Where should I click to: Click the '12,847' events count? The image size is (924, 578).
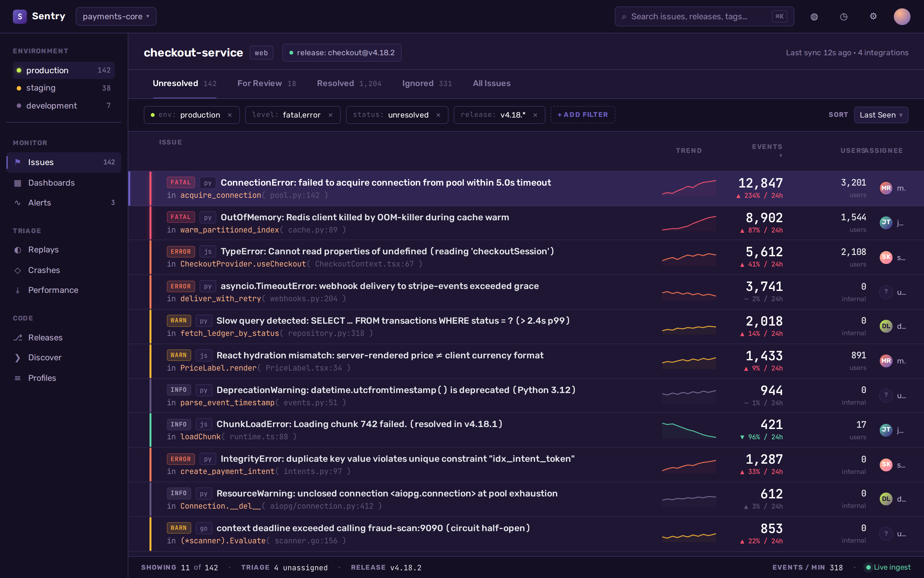pos(760,183)
